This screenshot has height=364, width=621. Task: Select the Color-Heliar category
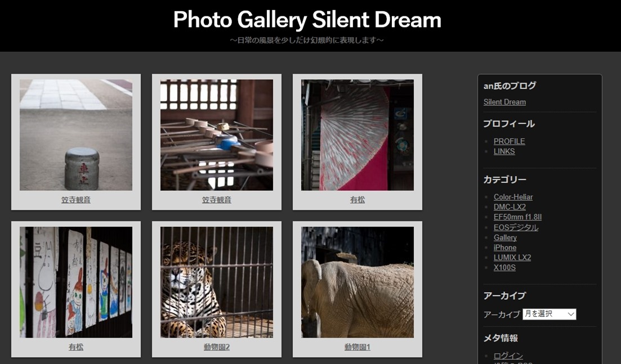[x=513, y=197]
